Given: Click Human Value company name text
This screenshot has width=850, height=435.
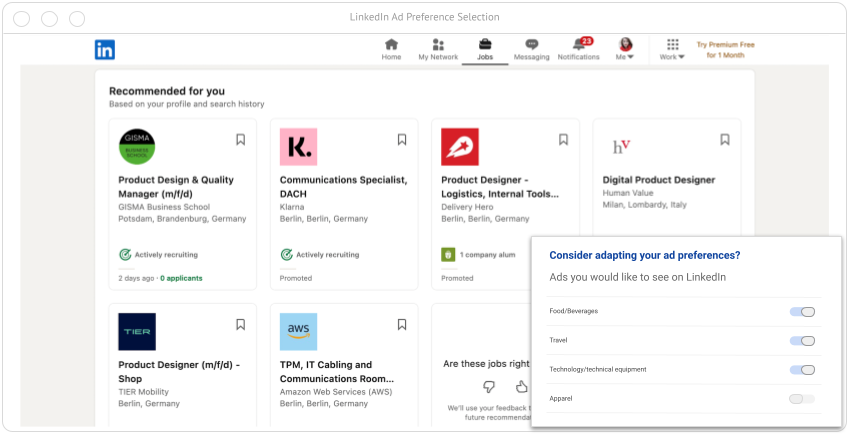Looking at the screenshot, I should pyautogui.click(x=628, y=193).
